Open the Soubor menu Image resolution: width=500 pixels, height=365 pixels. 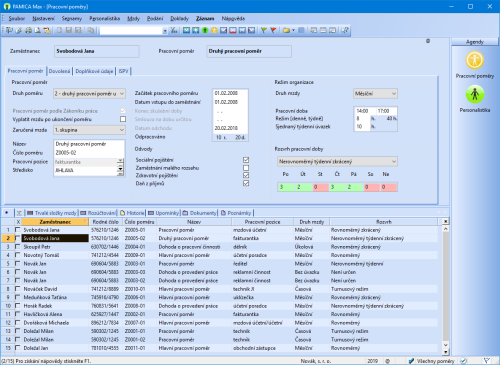17,18
